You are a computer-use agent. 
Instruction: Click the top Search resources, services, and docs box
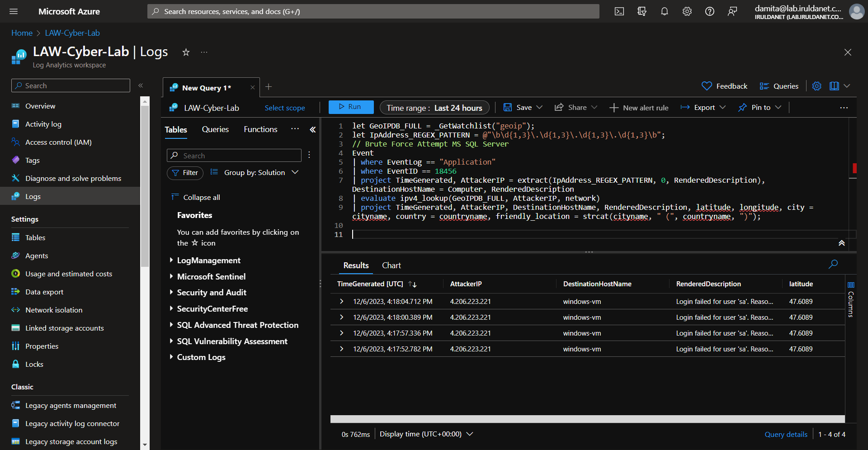373,11
